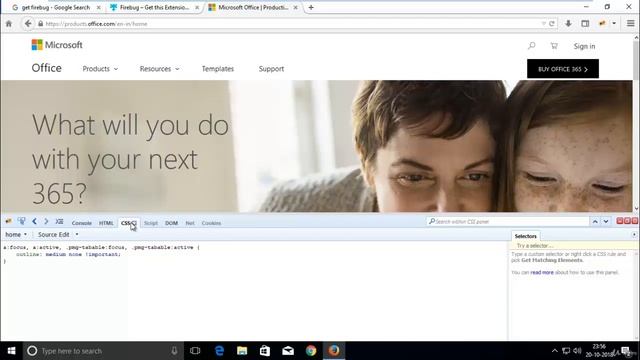
Task: Expand the Resources menu
Action: pos(160,69)
